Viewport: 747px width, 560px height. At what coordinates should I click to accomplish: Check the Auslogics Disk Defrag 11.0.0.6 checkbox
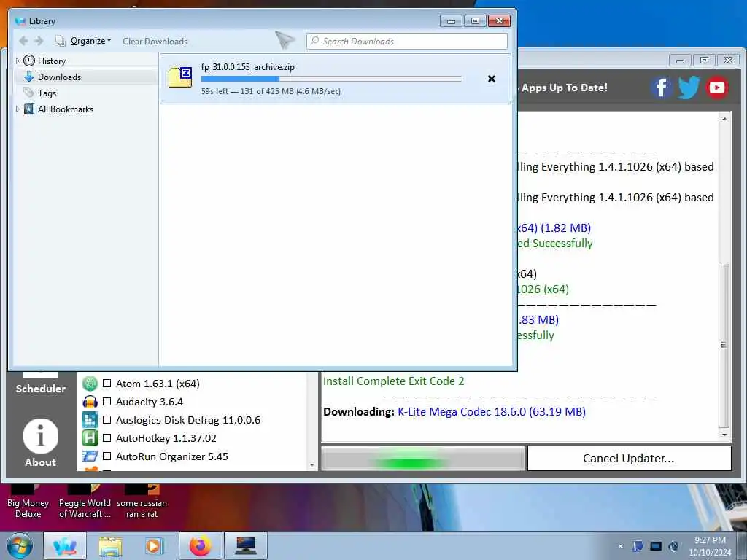(107, 420)
